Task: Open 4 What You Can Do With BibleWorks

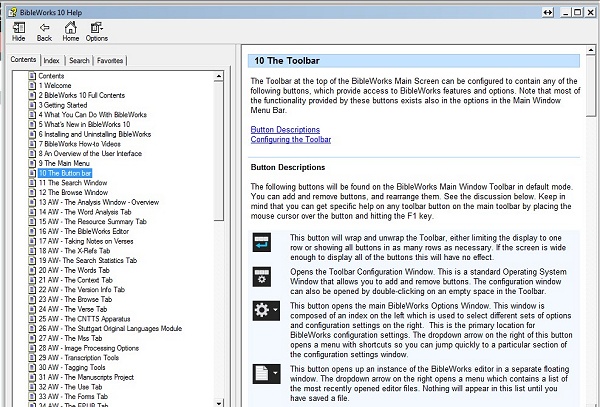Action: (x=93, y=114)
